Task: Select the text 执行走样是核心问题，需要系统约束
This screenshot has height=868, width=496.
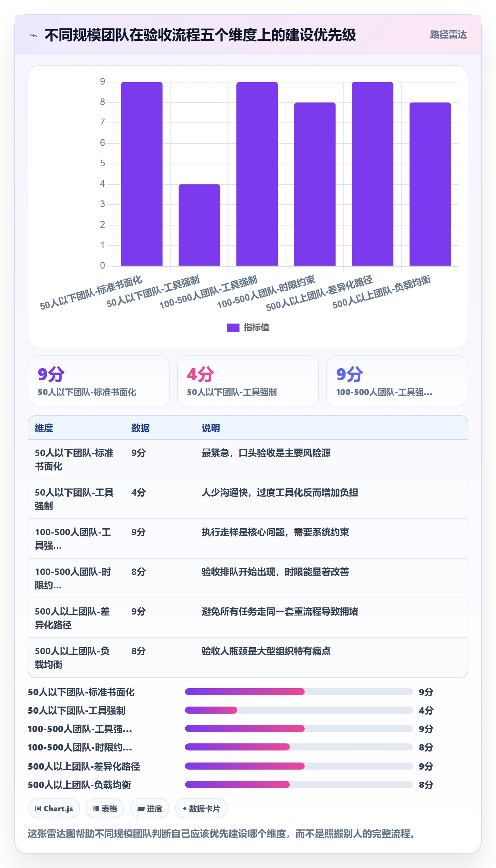Action: pos(275,532)
